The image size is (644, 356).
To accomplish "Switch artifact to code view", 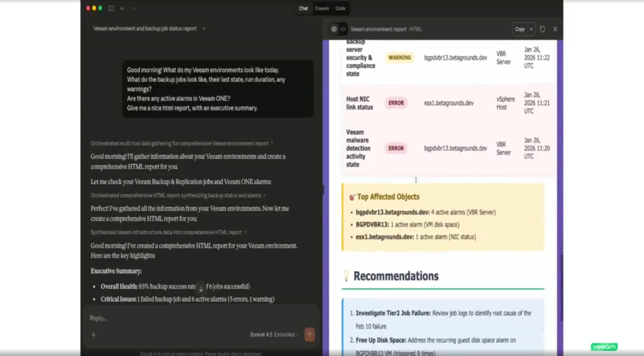I will 343,29.
